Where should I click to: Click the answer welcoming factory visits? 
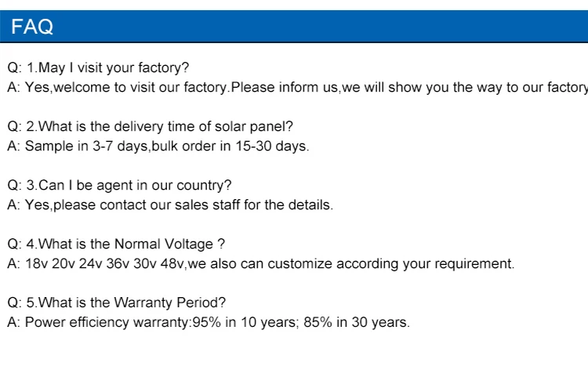(298, 87)
